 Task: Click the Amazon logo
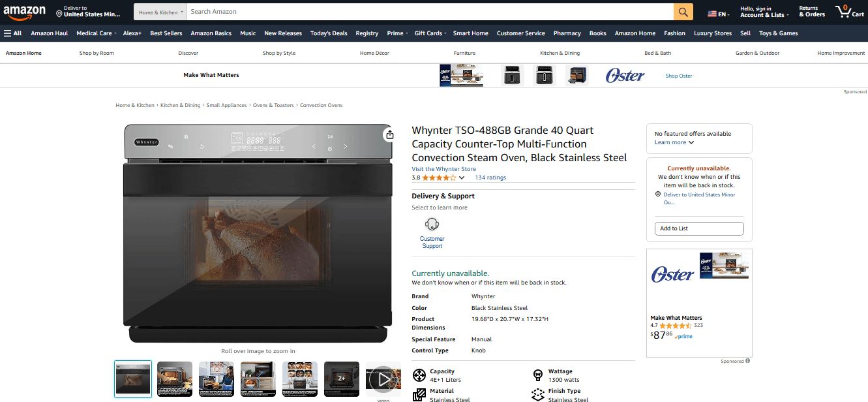[x=26, y=11]
